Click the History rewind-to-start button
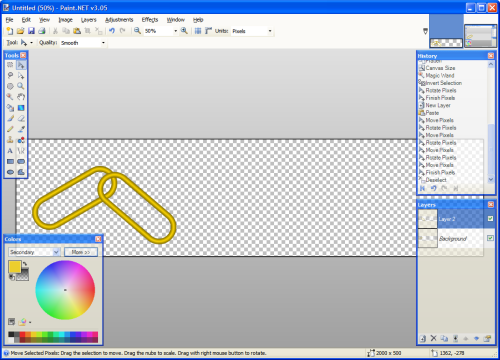 point(423,188)
